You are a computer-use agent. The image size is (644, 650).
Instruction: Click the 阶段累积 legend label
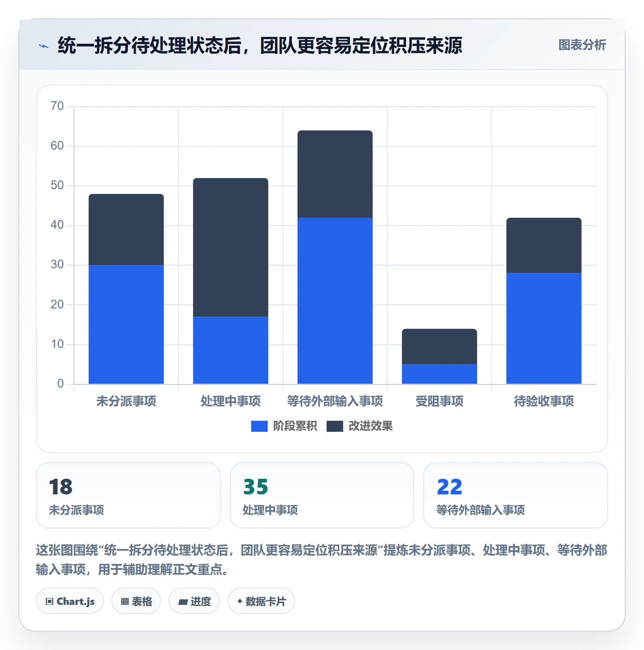click(x=295, y=426)
